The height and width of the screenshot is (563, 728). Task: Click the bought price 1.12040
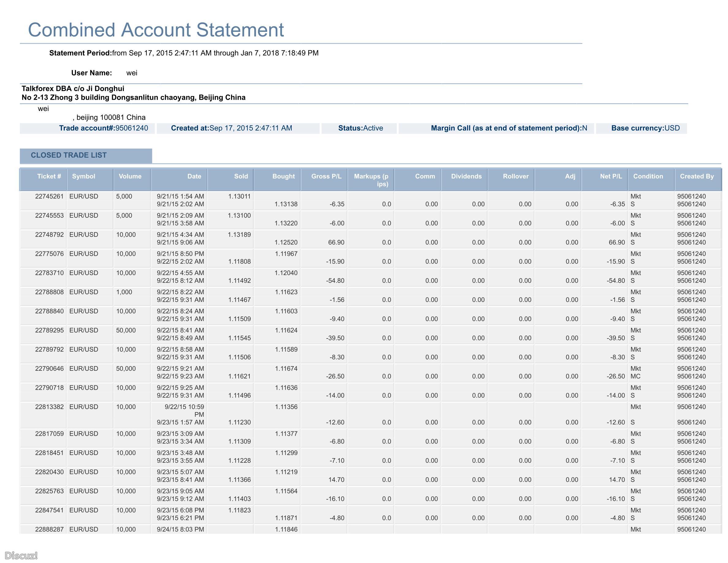click(286, 273)
